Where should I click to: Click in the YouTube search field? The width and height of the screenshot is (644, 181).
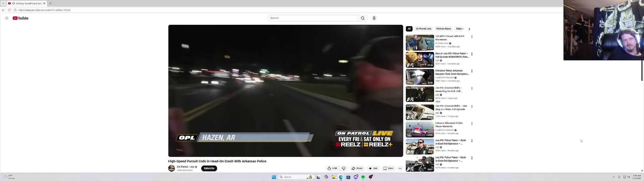click(312, 18)
